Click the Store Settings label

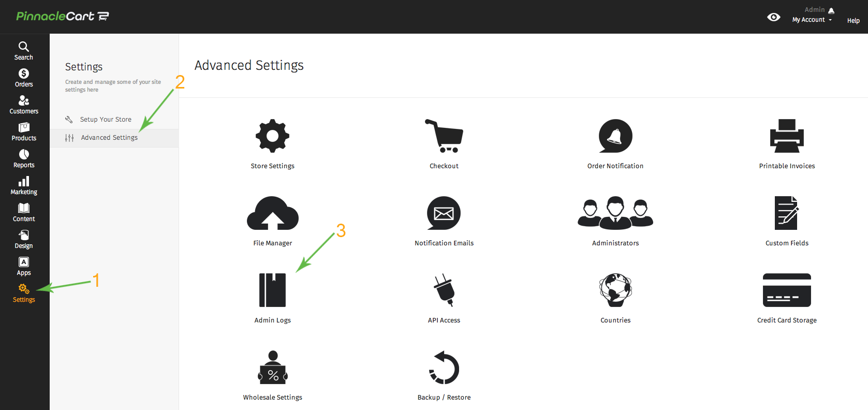pos(272,166)
